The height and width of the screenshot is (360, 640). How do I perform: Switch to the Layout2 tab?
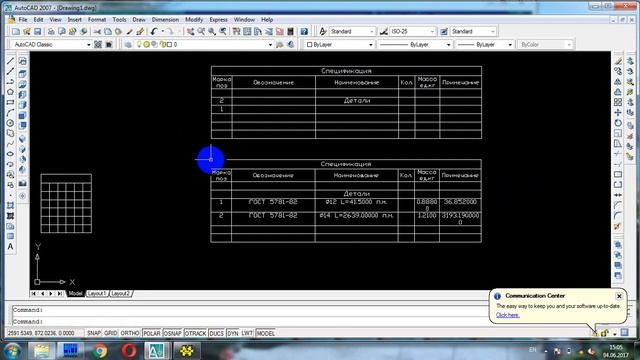[120, 294]
